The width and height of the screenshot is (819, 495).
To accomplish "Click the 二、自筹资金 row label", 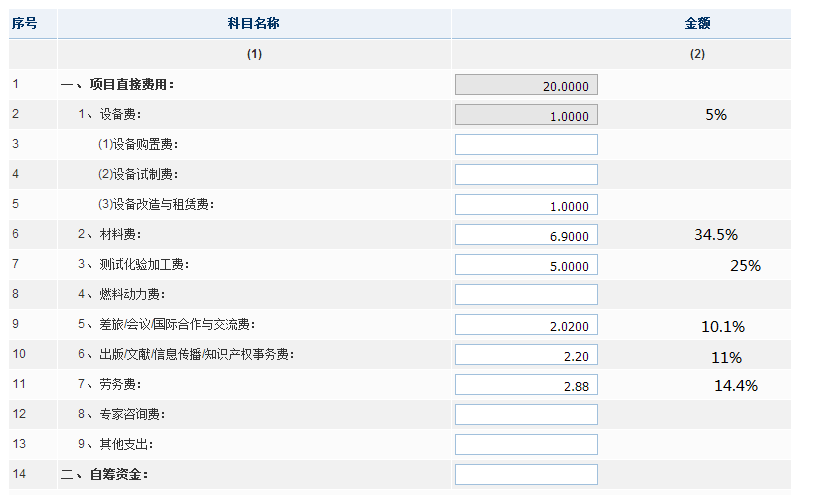I will tap(104, 474).
